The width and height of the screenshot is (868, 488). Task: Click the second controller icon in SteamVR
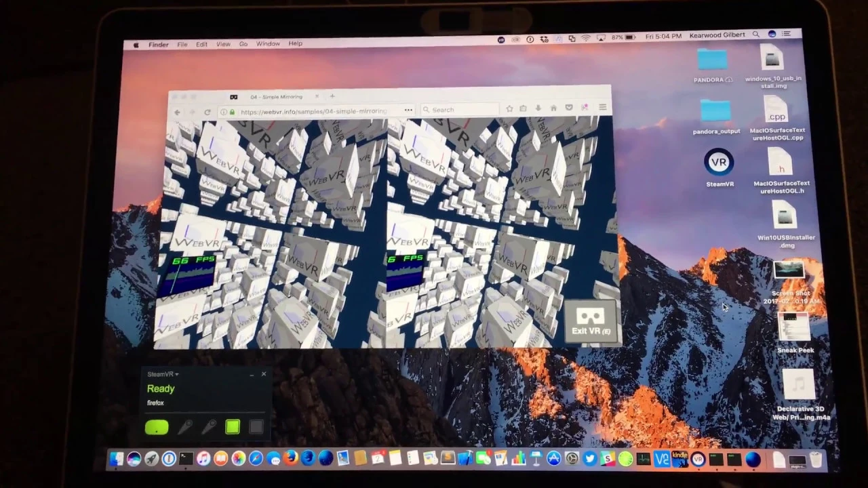coord(209,427)
